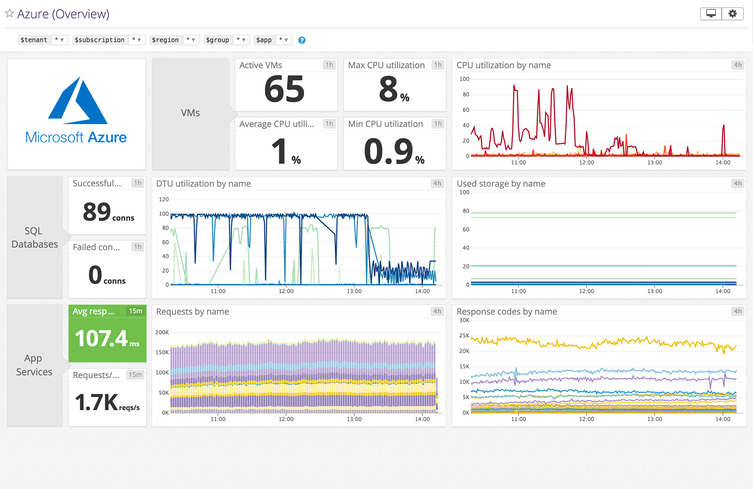Click the CPU utilization by name title

coord(504,65)
